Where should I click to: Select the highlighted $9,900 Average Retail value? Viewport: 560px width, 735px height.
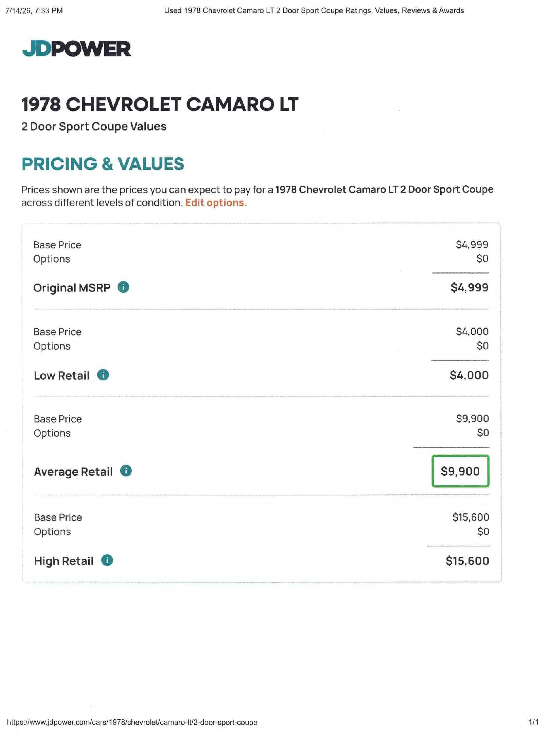click(x=460, y=471)
